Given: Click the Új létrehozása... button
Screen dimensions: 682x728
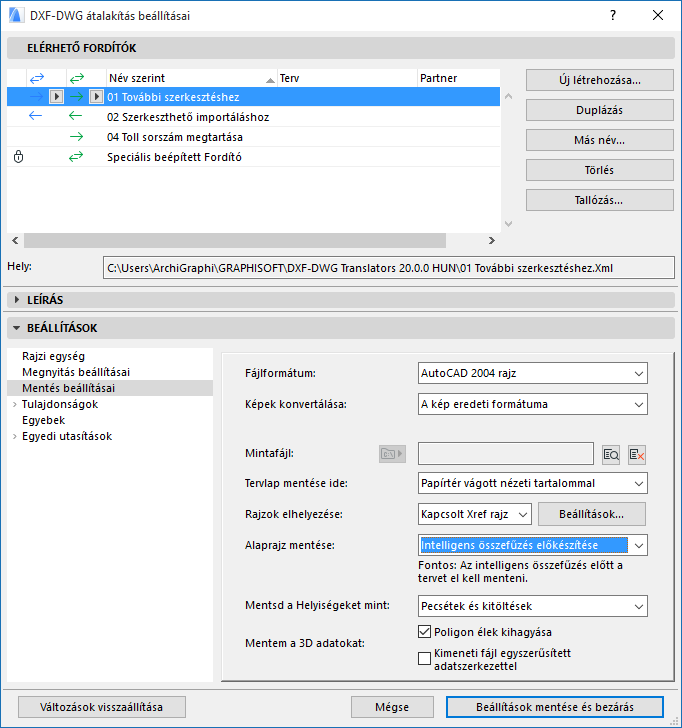Looking at the screenshot, I should (x=599, y=80).
